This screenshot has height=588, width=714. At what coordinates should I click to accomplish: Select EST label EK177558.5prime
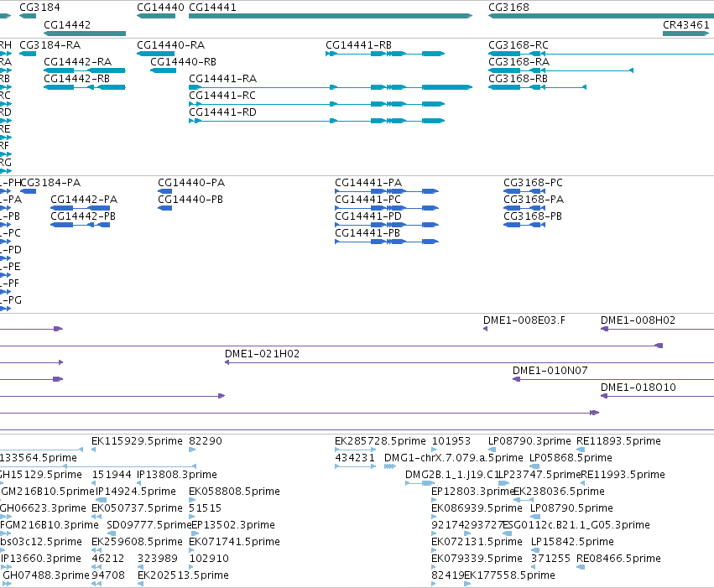pos(509,575)
